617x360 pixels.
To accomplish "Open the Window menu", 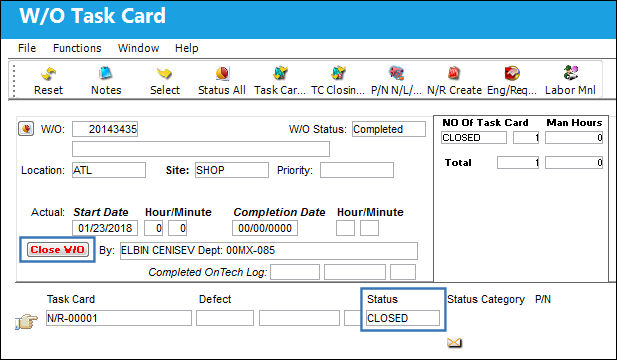I will (x=139, y=48).
